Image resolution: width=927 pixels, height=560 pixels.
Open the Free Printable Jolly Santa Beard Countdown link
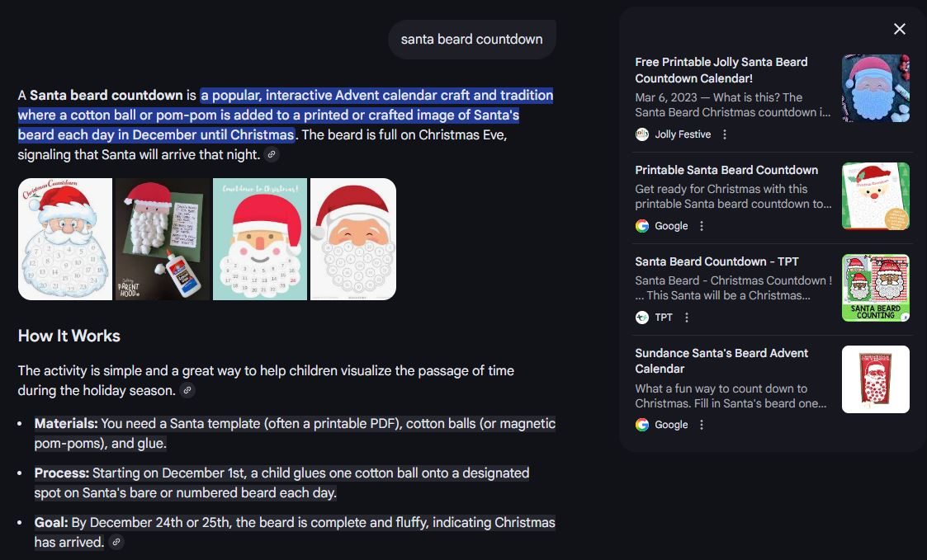point(721,70)
